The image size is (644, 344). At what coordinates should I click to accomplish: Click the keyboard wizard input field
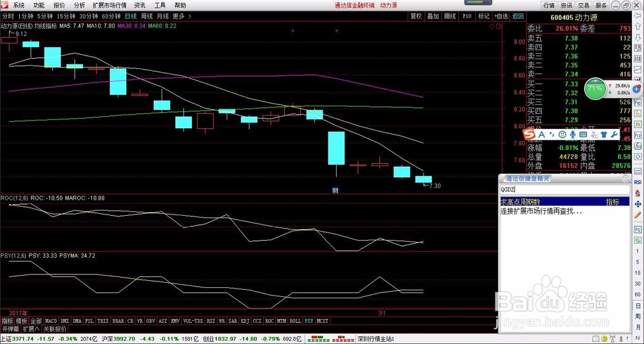(x=565, y=189)
